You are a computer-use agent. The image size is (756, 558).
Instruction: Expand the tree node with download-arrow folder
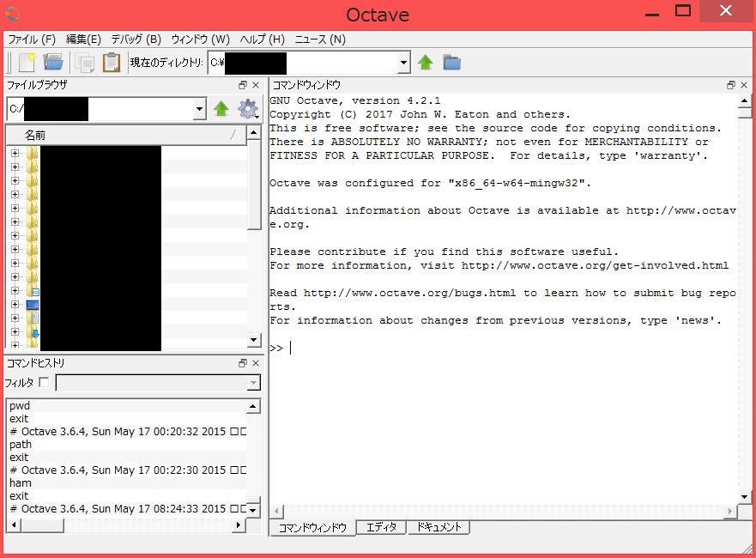coord(15,332)
